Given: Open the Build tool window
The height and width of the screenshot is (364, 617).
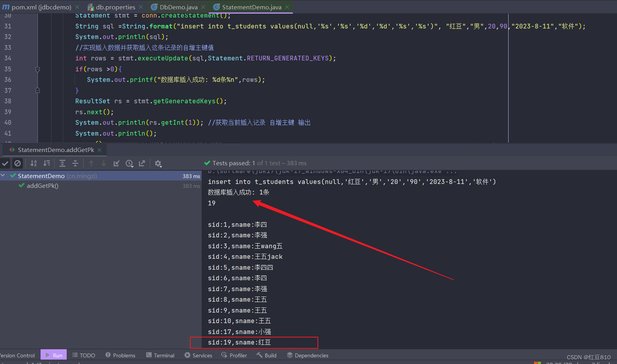Looking at the screenshot, I should (266, 355).
